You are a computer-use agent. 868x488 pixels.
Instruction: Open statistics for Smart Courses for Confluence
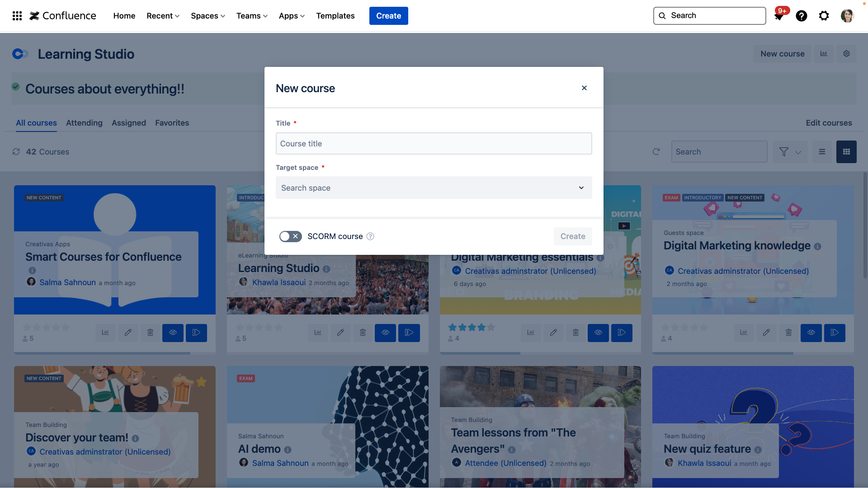coord(105,333)
